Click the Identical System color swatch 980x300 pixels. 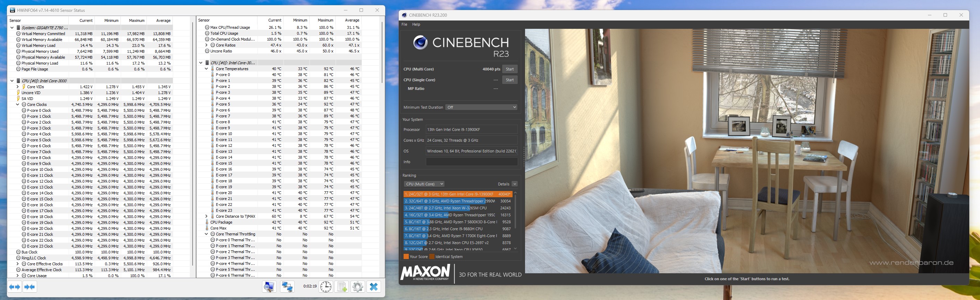(432, 257)
